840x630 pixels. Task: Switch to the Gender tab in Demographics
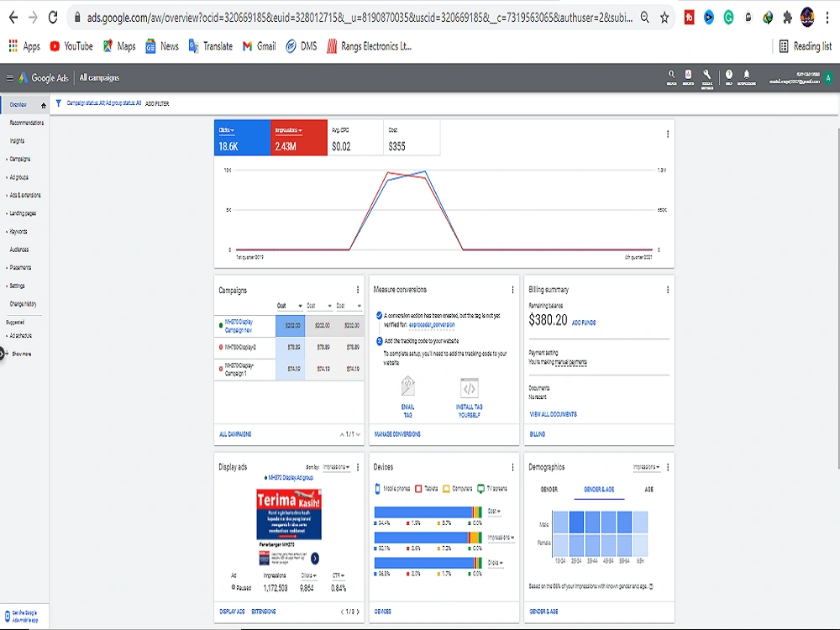pyautogui.click(x=549, y=489)
